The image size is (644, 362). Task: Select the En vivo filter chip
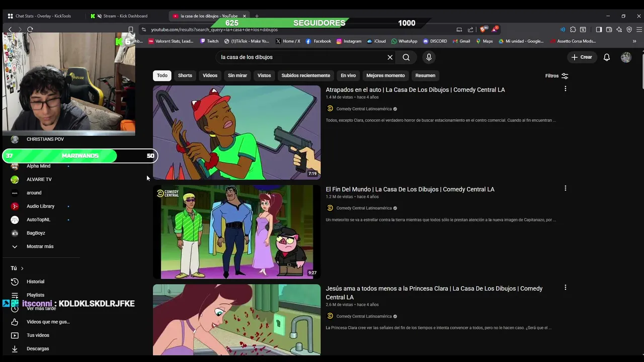point(348,75)
